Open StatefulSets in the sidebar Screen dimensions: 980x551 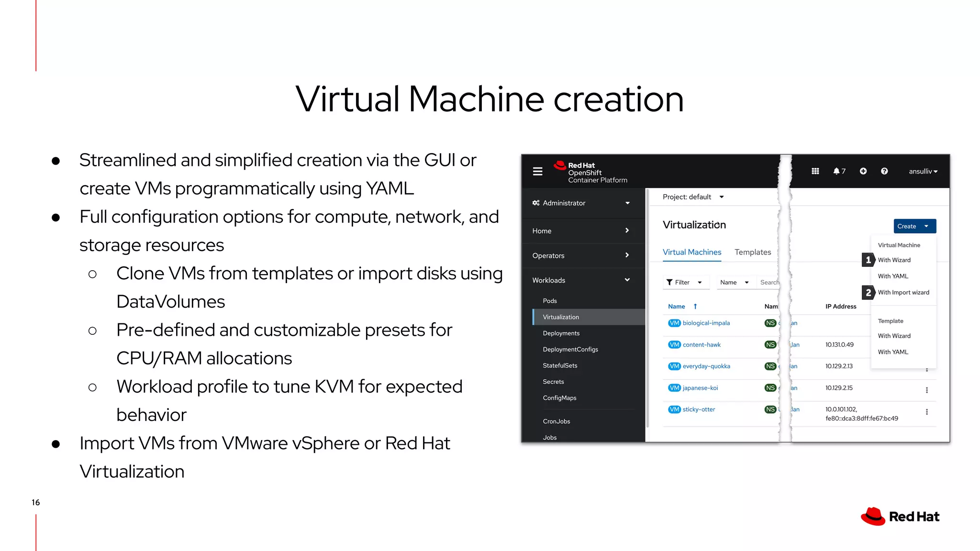coord(560,365)
